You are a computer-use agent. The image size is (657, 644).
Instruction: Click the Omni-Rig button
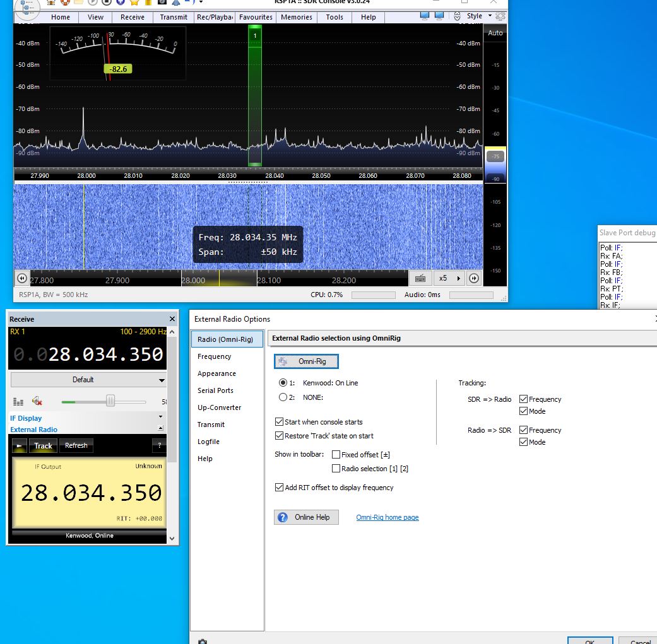306,361
